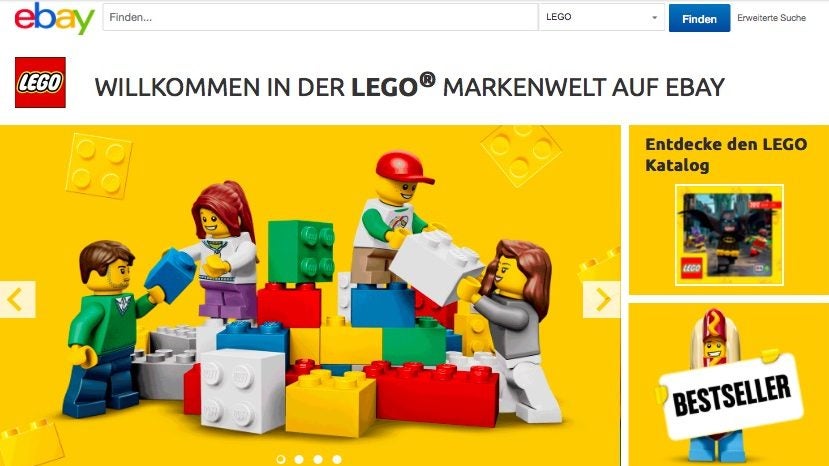Click the dropdown arrow beside LEGO
829x466 pixels.
pos(655,17)
